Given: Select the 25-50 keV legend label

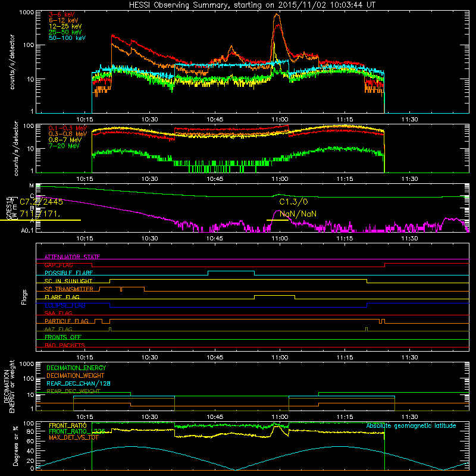Looking at the screenshot, I should pyautogui.click(x=65, y=32).
